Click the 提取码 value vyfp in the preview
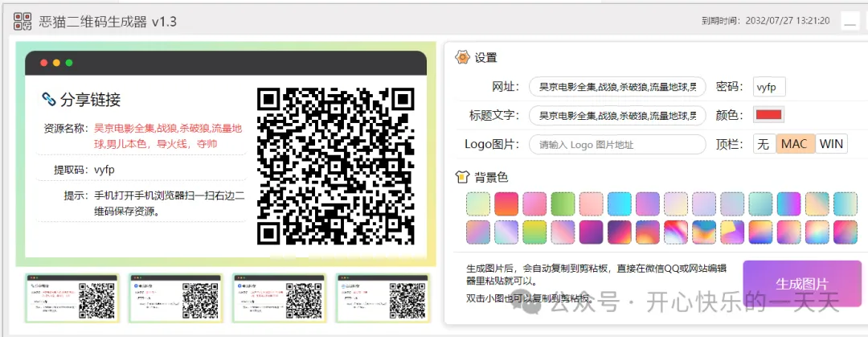Viewport: 868px width, 337px height. (104, 171)
